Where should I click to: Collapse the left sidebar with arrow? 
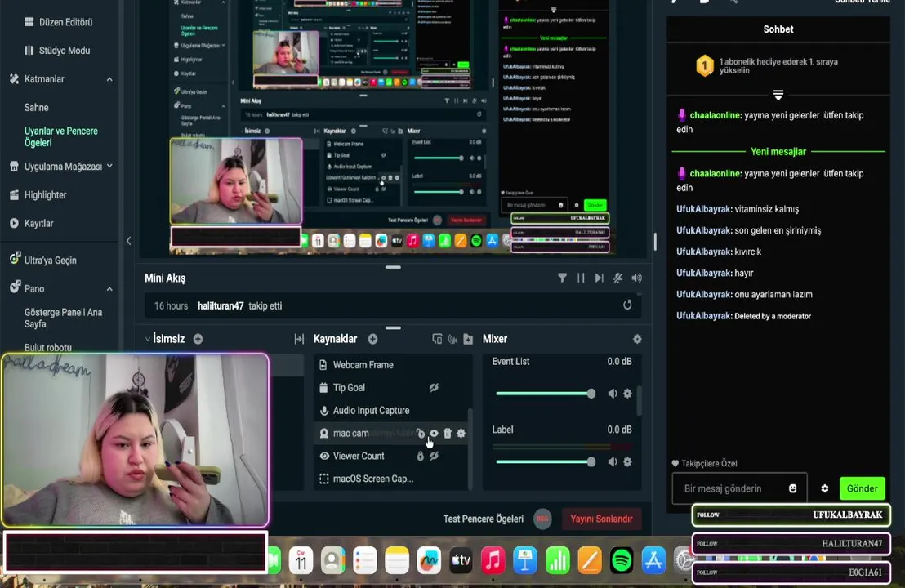tap(129, 241)
